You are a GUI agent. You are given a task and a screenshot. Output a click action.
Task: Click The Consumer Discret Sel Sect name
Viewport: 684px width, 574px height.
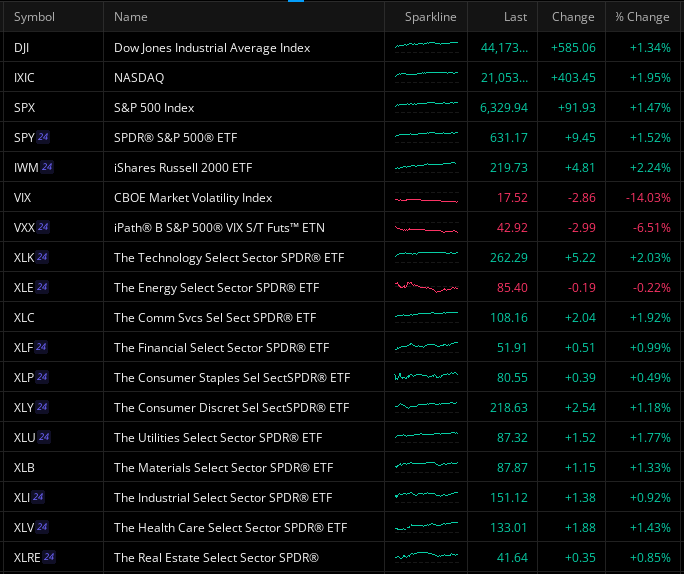tap(232, 407)
